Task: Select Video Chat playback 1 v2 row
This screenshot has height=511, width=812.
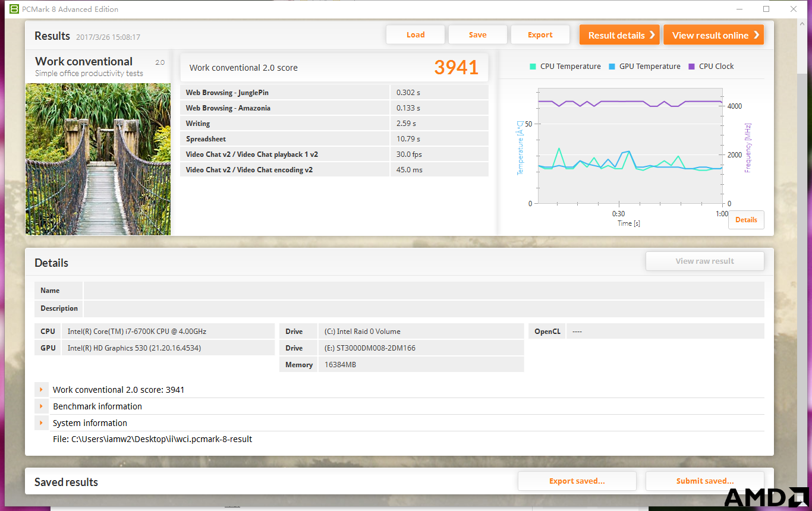Action: tap(334, 154)
